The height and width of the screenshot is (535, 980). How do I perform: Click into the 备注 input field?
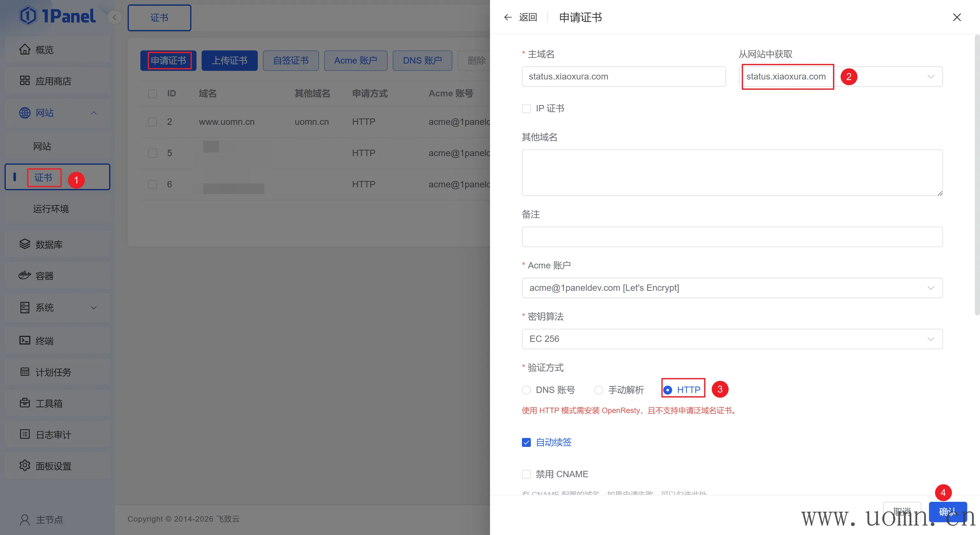tap(731, 237)
